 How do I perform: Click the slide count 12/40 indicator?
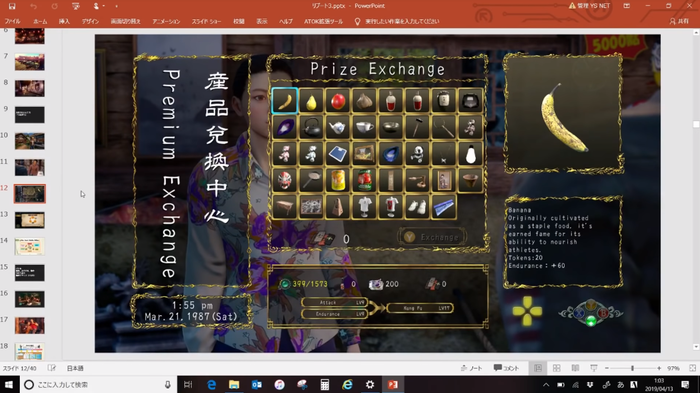coord(20,368)
